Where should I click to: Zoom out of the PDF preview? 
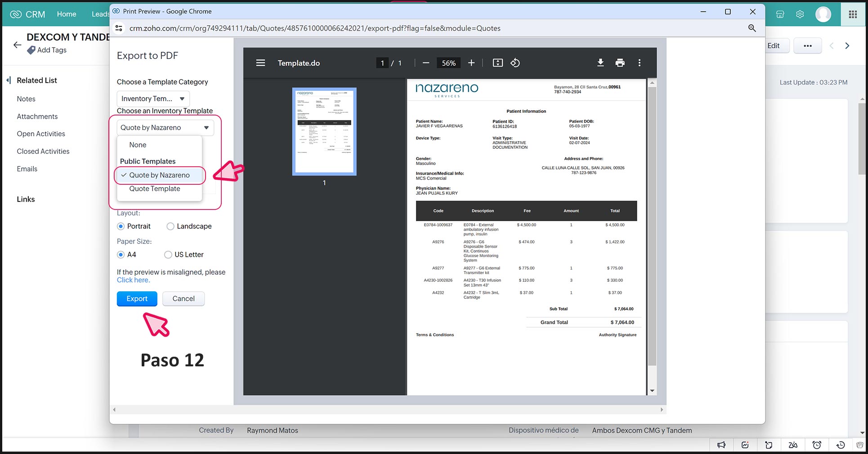point(426,63)
